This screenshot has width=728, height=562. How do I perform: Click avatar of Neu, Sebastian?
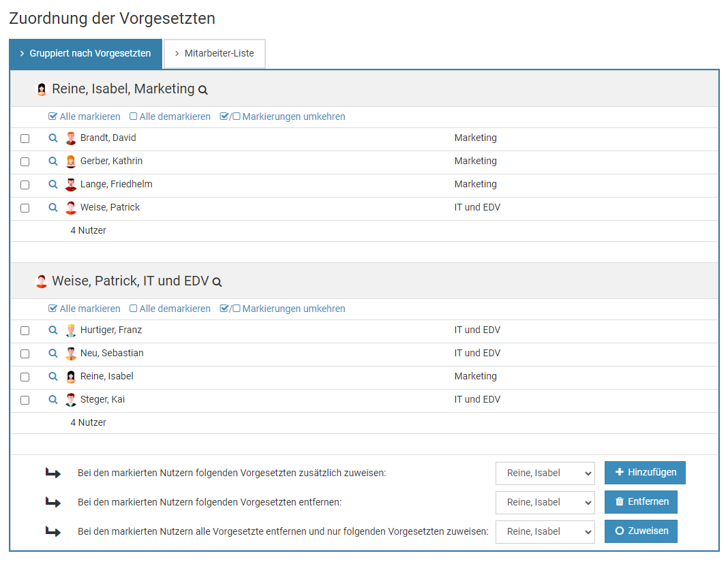pyautogui.click(x=71, y=354)
